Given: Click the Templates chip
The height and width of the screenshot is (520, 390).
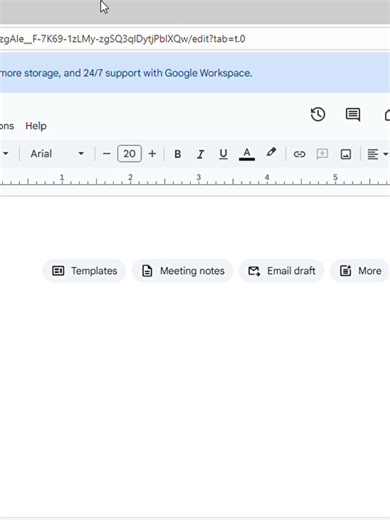Looking at the screenshot, I should pos(84,271).
